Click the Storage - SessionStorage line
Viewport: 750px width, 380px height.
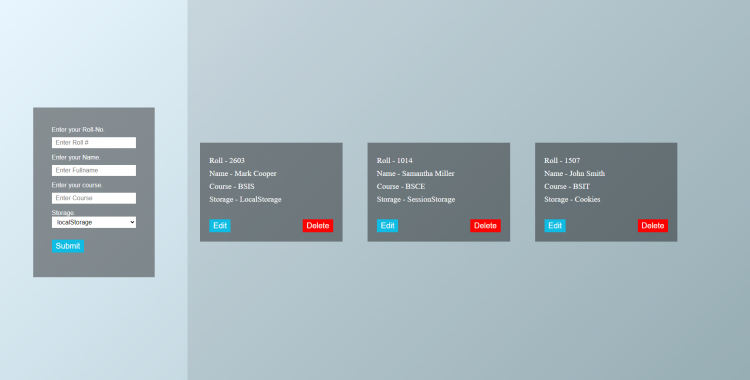416,199
